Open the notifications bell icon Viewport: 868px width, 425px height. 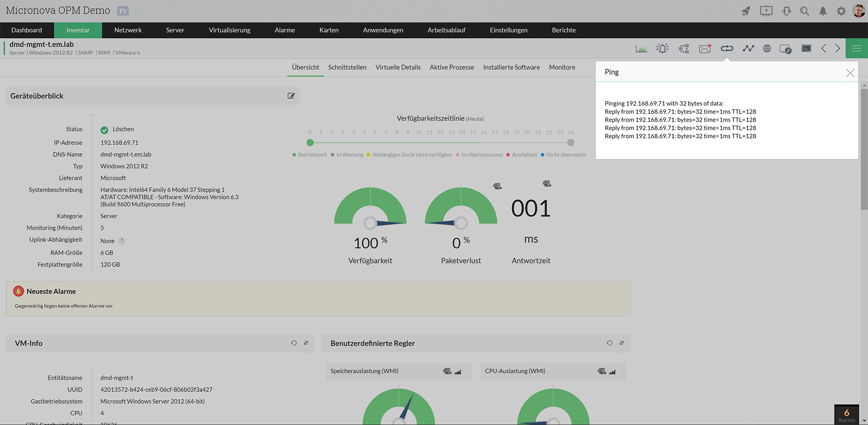[823, 11]
